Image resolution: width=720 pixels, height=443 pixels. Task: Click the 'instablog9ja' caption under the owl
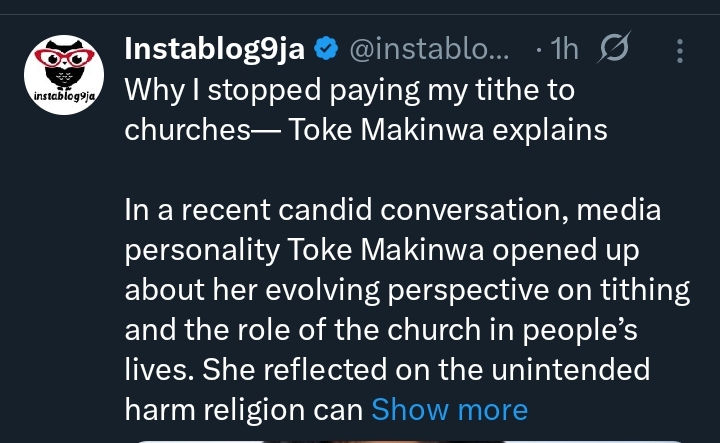click(58, 97)
